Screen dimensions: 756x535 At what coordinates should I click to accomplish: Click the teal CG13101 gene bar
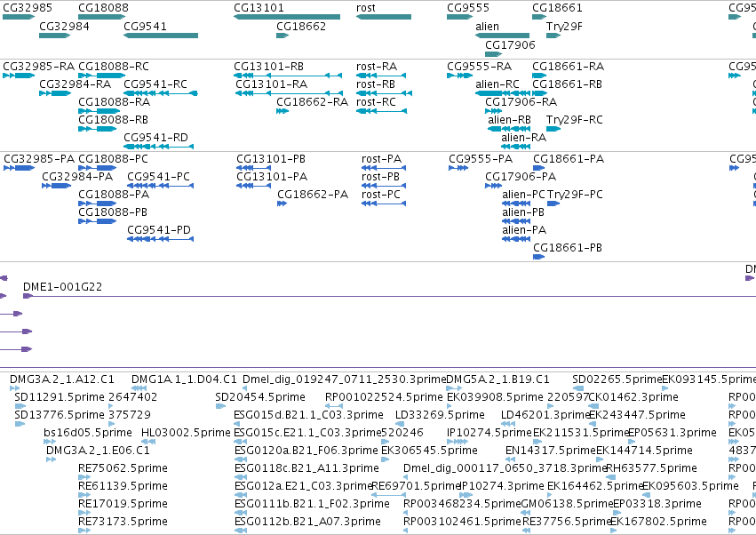point(287,17)
